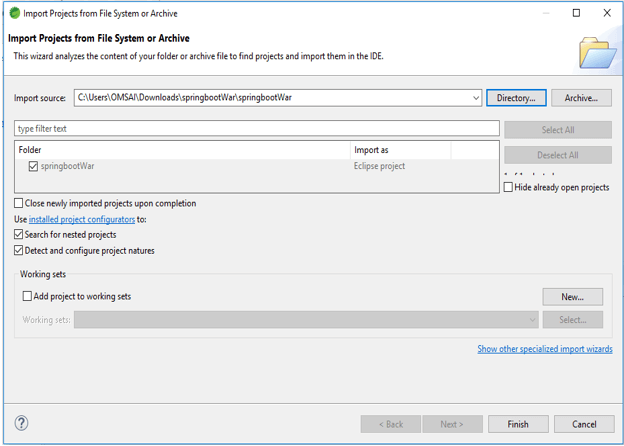624x446 pixels.
Task: Uncheck the springbootWar folder checkbox
Action: click(33, 166)
